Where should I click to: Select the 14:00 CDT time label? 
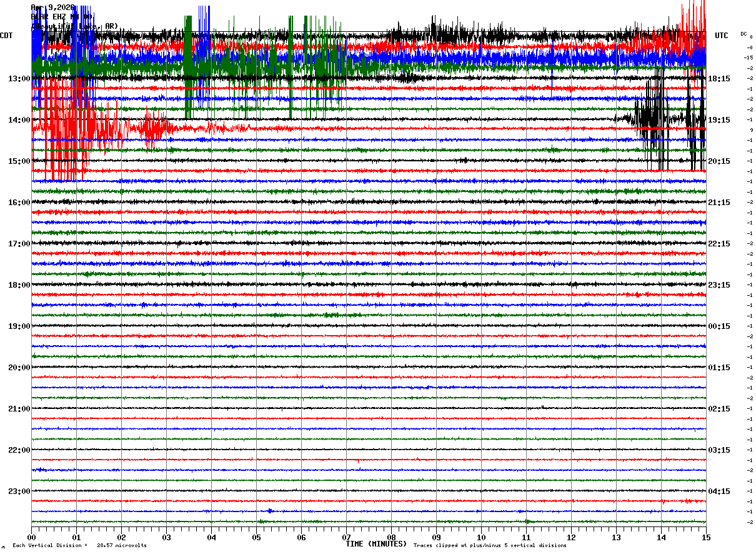click(x=19, y=120)
